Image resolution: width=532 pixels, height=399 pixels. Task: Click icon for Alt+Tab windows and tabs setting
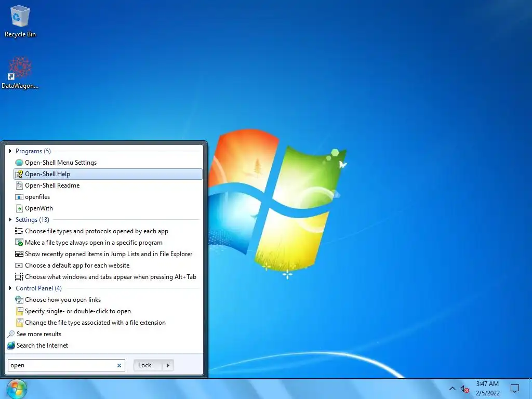click(x=19, y=277)
